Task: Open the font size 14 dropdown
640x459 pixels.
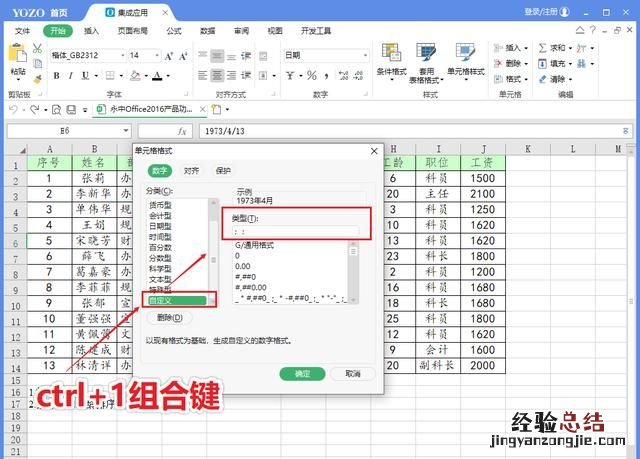Action: [x=157, y=55]
